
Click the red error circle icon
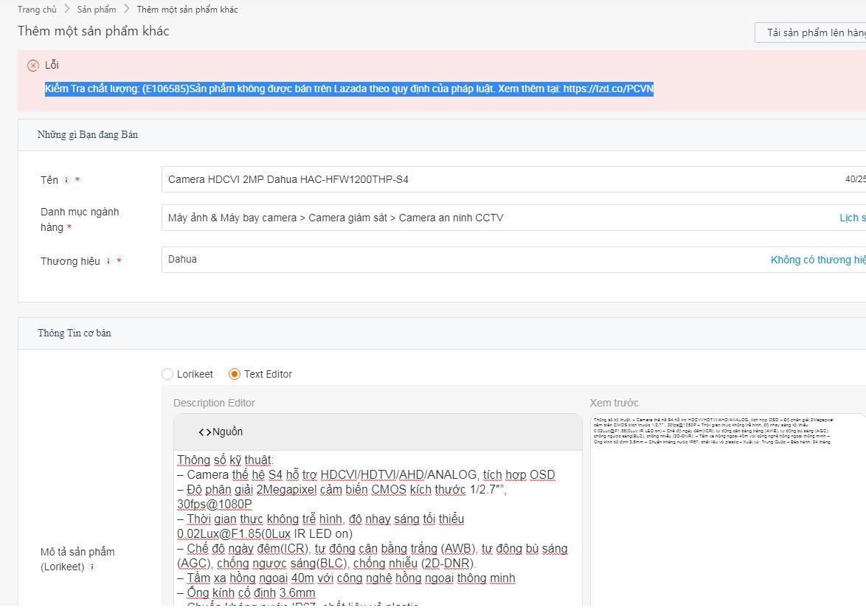(x=33, y=66)
